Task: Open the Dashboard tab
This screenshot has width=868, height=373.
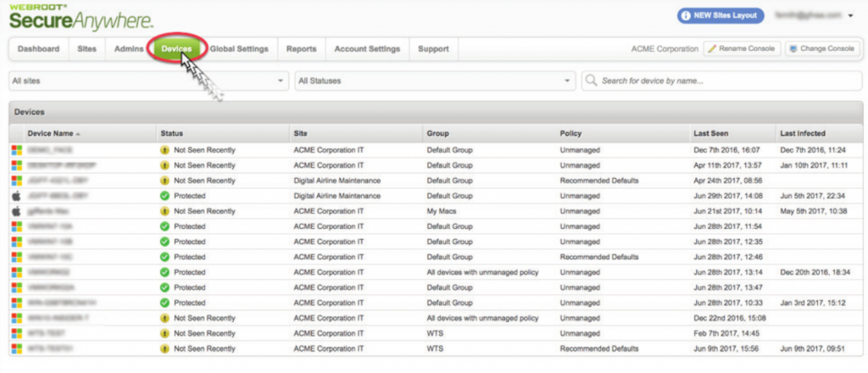Action: point(38,48)
